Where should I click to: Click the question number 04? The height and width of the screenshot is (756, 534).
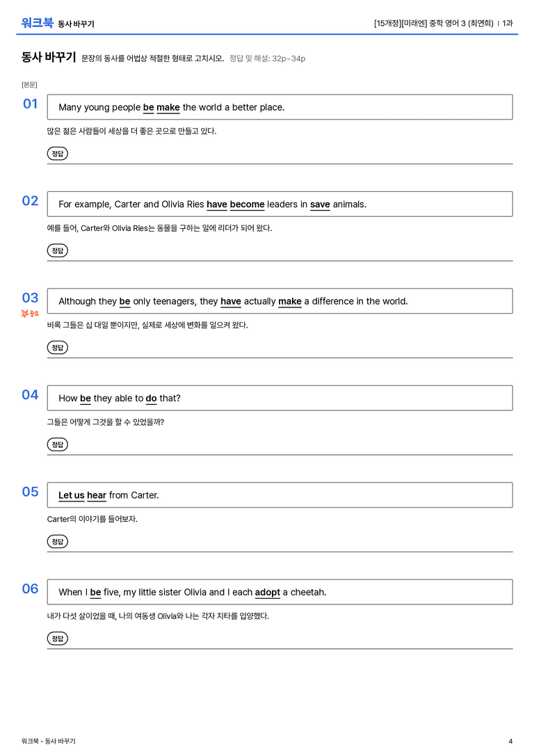point(30,395)
